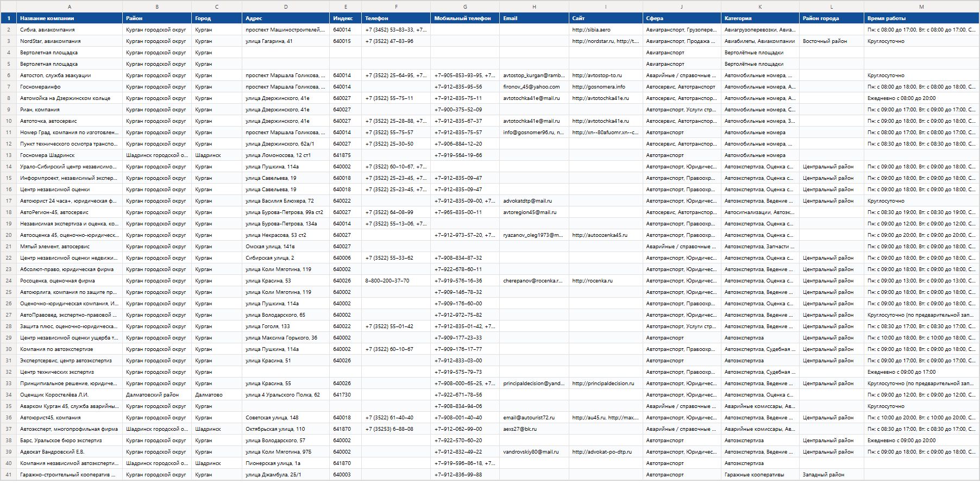Screen dimensions: 980x490
Task: Click the 'улица Гагарина, 41' address cell
Action: (x=286, y=41)
